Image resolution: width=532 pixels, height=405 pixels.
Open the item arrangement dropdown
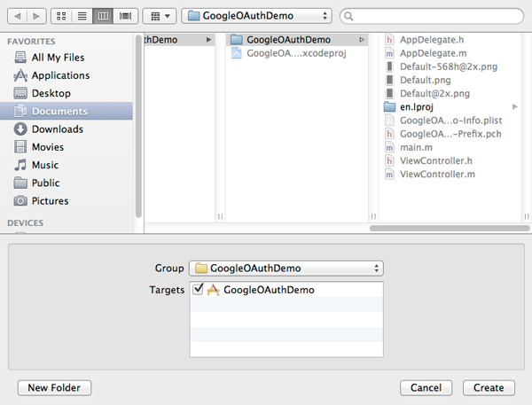(x=157, y=16)
